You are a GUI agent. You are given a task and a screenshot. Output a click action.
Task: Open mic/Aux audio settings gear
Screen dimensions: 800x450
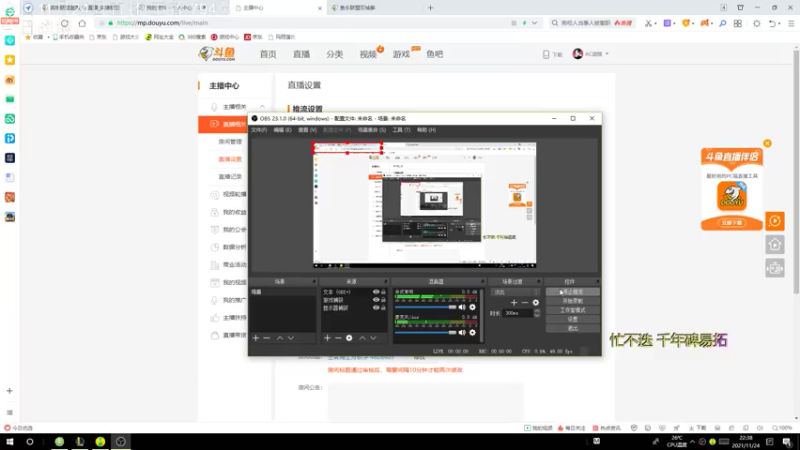pos(472,333)
